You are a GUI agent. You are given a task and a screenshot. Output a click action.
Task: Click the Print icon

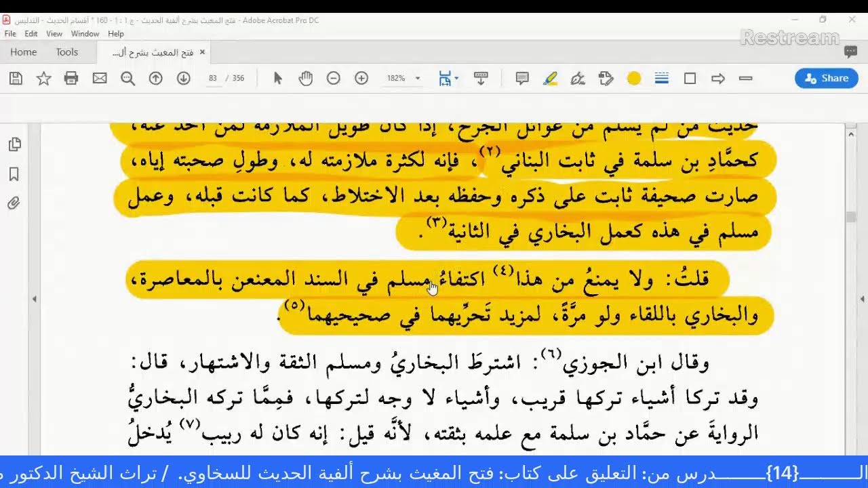(71, 79)
